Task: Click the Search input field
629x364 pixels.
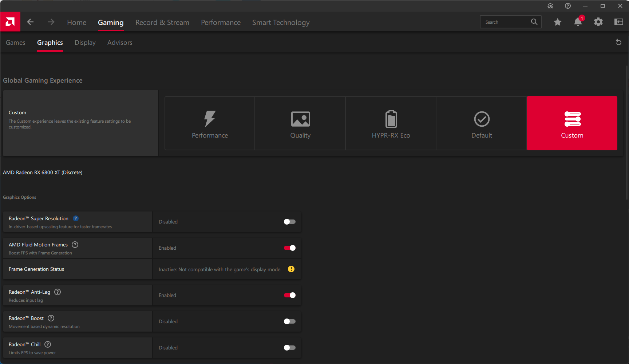Action: coord(506,22)
